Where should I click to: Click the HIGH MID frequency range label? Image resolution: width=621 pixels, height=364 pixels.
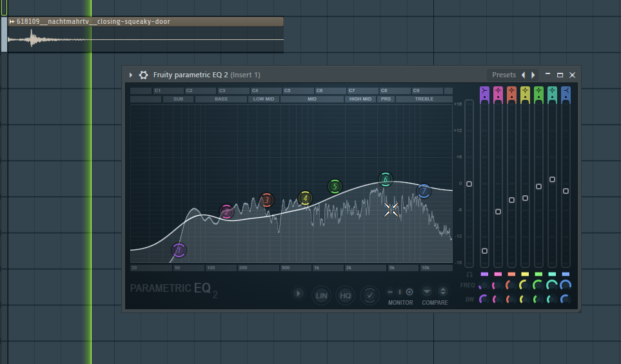(360, 99)
